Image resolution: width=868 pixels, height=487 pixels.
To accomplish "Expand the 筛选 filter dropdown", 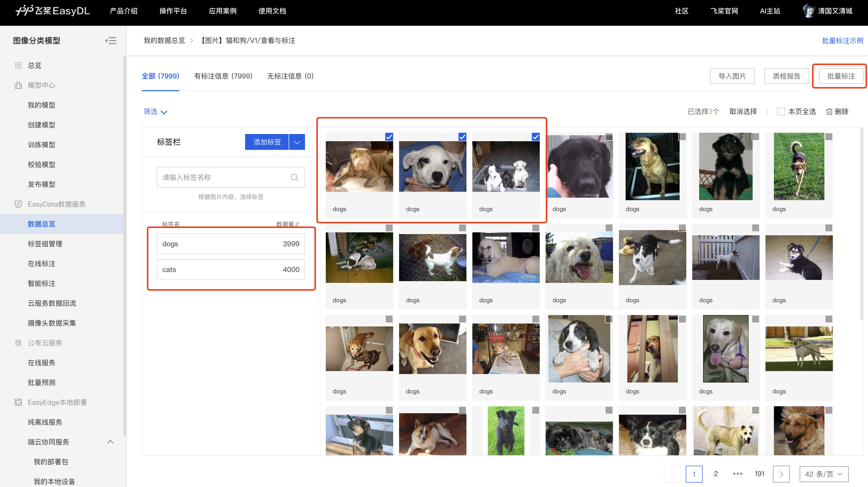I will pos(155,112).
